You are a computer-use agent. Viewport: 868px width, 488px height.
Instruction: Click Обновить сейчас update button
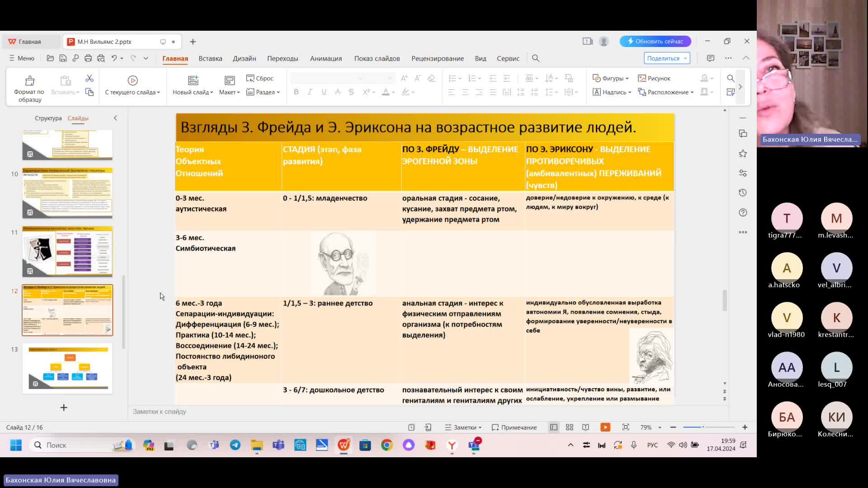tap(656, 41)
